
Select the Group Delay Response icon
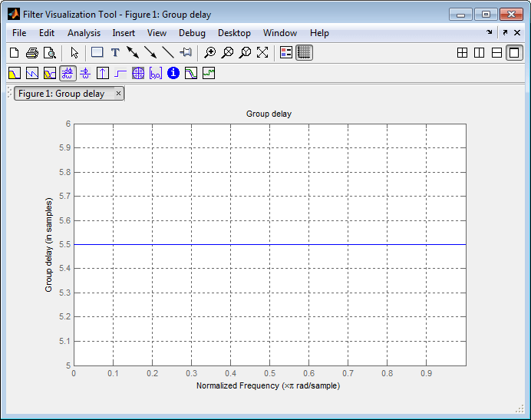tap(68, 73)
